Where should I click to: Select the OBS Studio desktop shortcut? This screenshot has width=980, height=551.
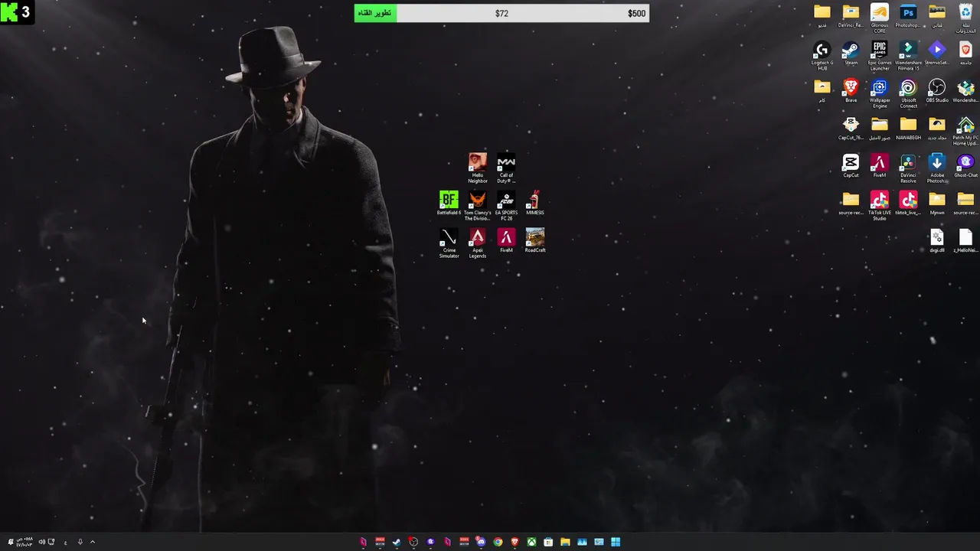[x=937, y=90]
